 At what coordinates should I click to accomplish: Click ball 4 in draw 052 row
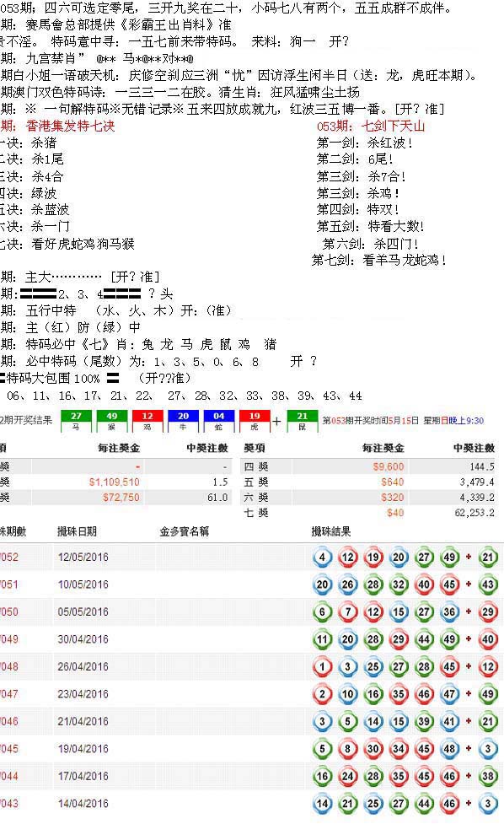click(322, 557)
